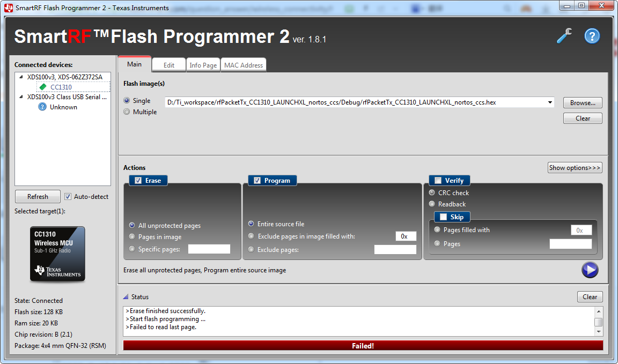The width and height of the screenshot is (618, 364).
Task: Click the 'Failed to read last page.' line
Action: (161, 327)
